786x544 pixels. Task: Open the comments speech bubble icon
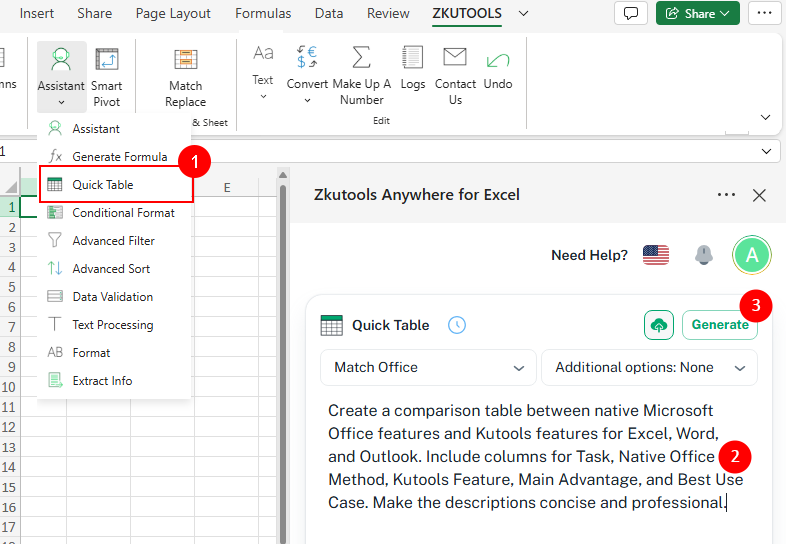631,13
